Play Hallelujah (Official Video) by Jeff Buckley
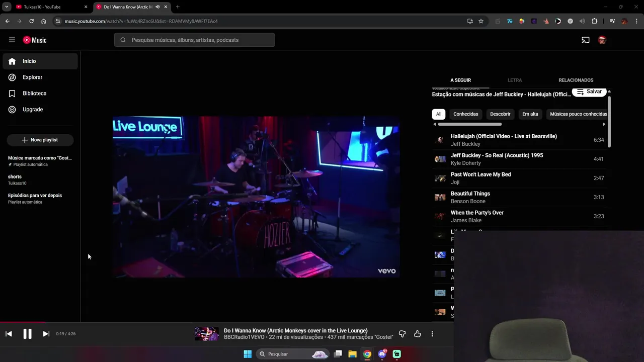Screen dimensions: 644x362 point(519,140)
